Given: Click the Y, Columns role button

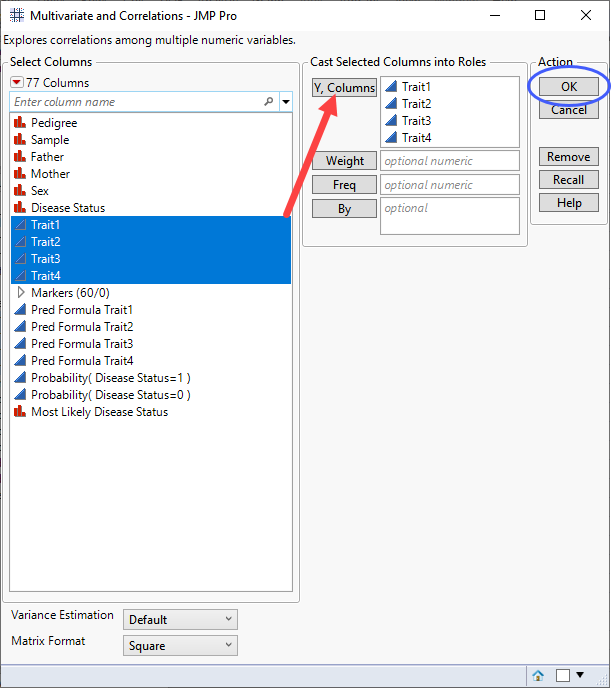Looking at the screenshot, I should click(x=344, y=88).
